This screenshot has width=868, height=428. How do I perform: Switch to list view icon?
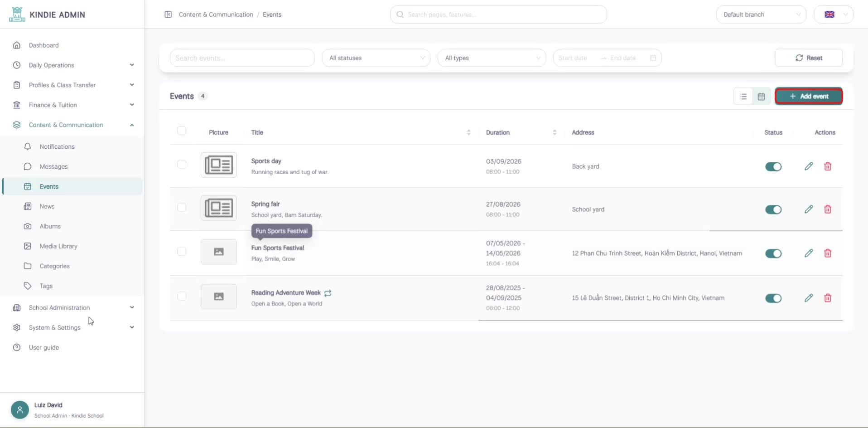tap(743, 97)
